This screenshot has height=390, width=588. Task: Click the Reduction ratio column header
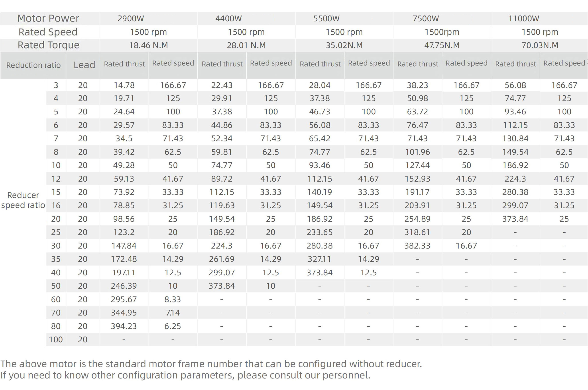(x=33, y=65)
